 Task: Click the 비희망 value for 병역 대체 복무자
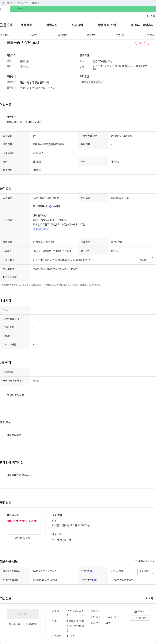click(x=36, y=381)
